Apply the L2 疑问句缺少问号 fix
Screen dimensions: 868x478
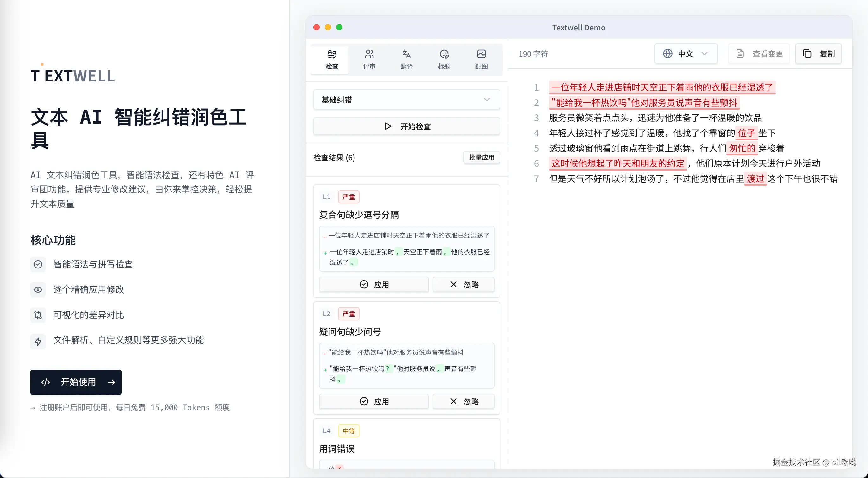[374, 402]
